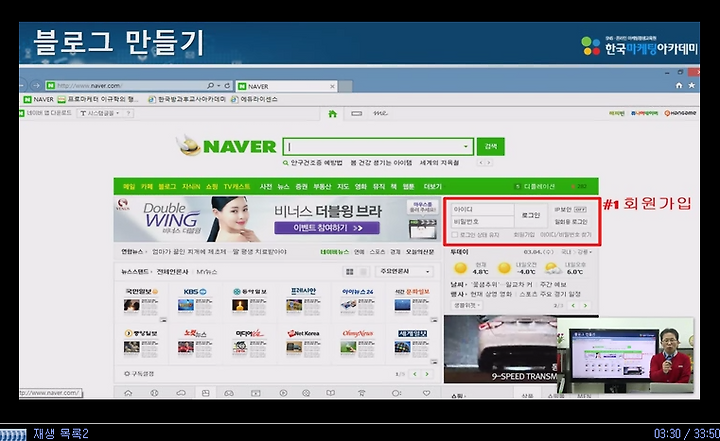
Task: Click the heart icon in bottom category bar
Action: [427, 393]
